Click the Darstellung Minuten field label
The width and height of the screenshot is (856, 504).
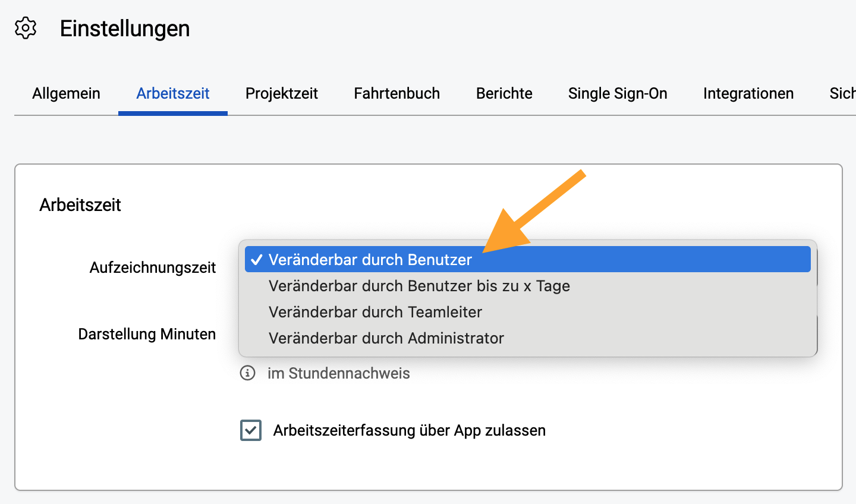tap(147, 334)
